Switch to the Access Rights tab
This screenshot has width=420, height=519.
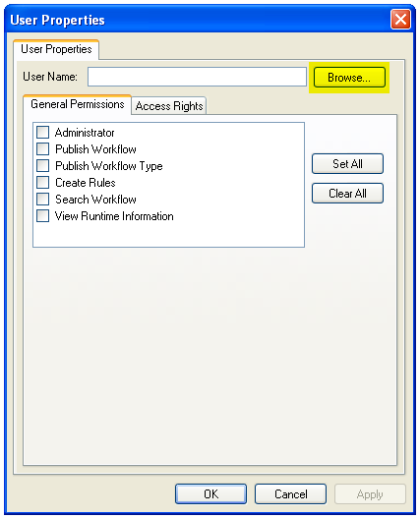click(x=169, y=106)
